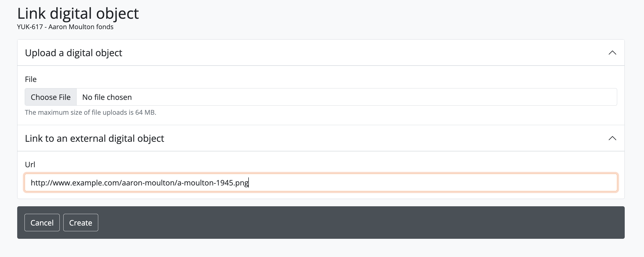Collapse the external digital object section chevron
Image resolution: width=644 pixels, height=257 pixels.
pos(612,138)
